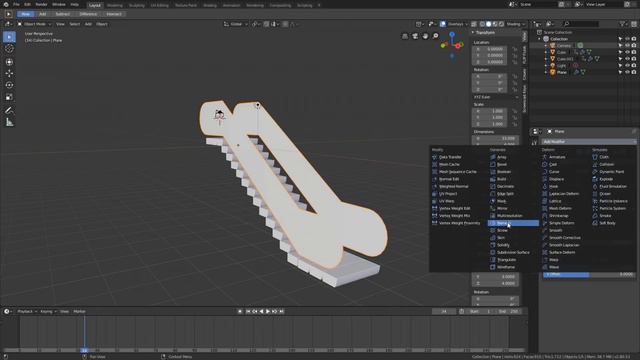Toggle perspective/orthographic view icon

[x=405, y=36]
